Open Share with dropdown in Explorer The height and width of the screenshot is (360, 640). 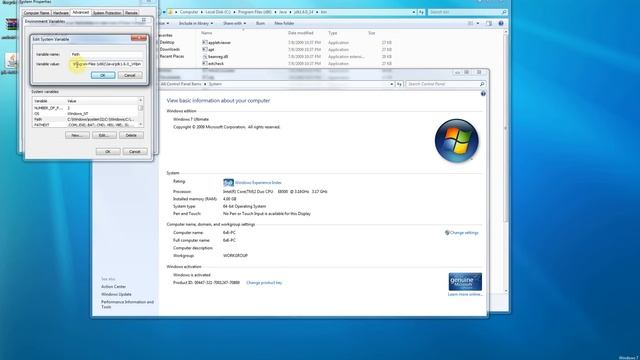pyautogui.click(x=234, y=23)
